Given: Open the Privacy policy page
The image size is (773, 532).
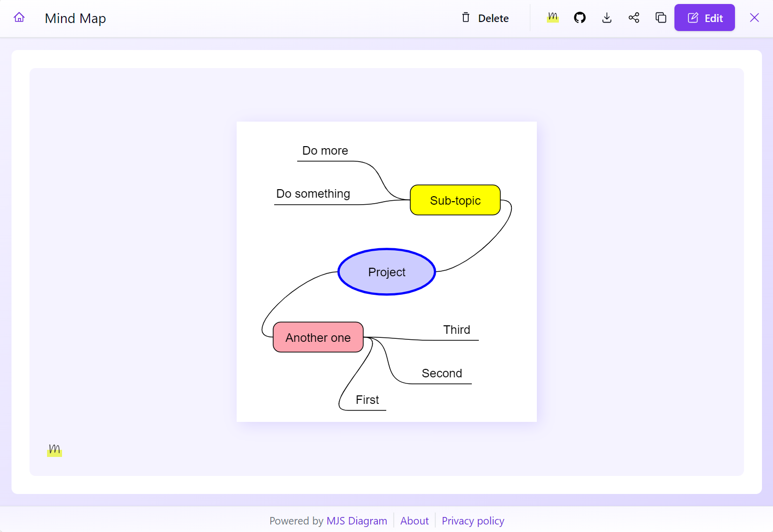Looking at the screenshot, I should pos(473,520).
